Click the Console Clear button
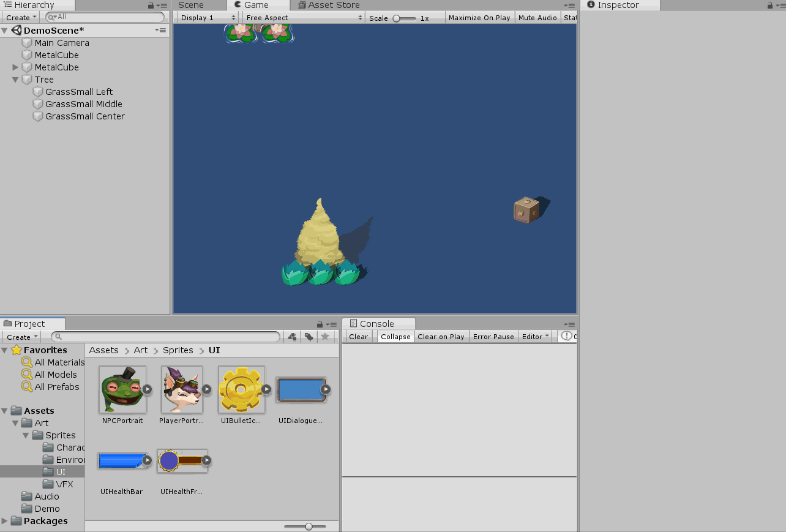Viewport: 786px width, 532px height. [x=358, y=337]
